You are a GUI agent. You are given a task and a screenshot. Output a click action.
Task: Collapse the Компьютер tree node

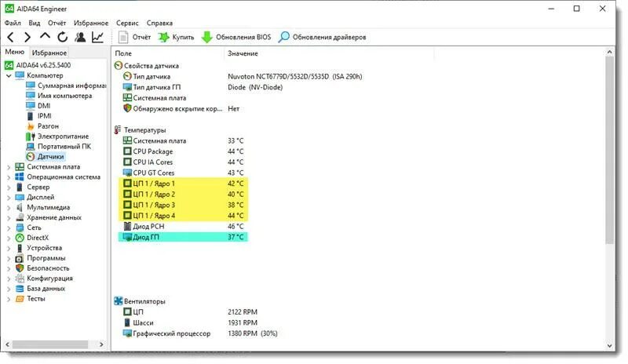pyautogui.click(x=9, y=75)
